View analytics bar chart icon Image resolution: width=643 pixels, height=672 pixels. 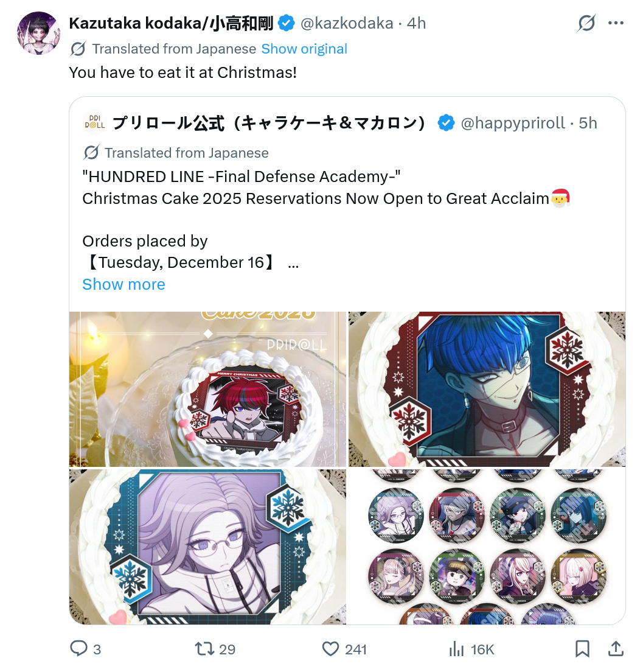tap(457, 649)
